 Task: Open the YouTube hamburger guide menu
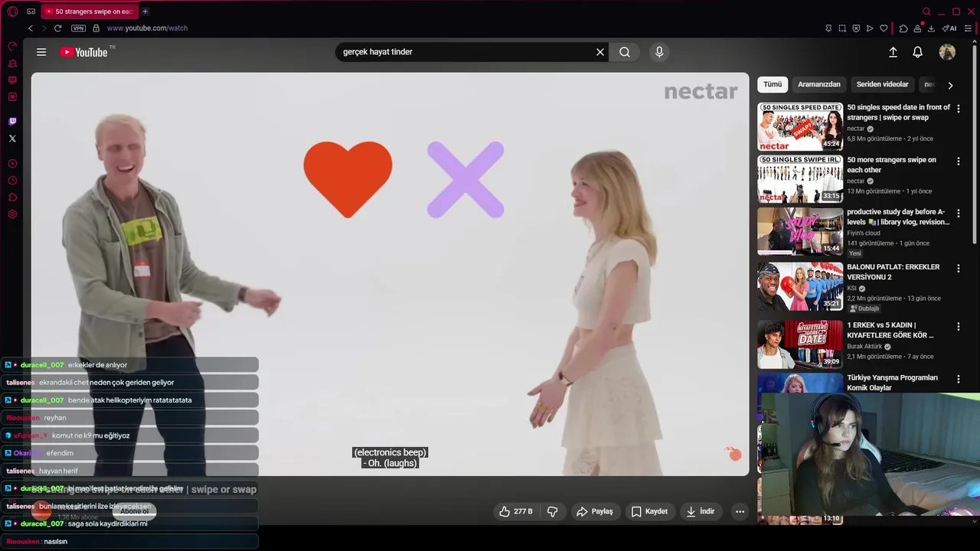click(x=41, y=52)
